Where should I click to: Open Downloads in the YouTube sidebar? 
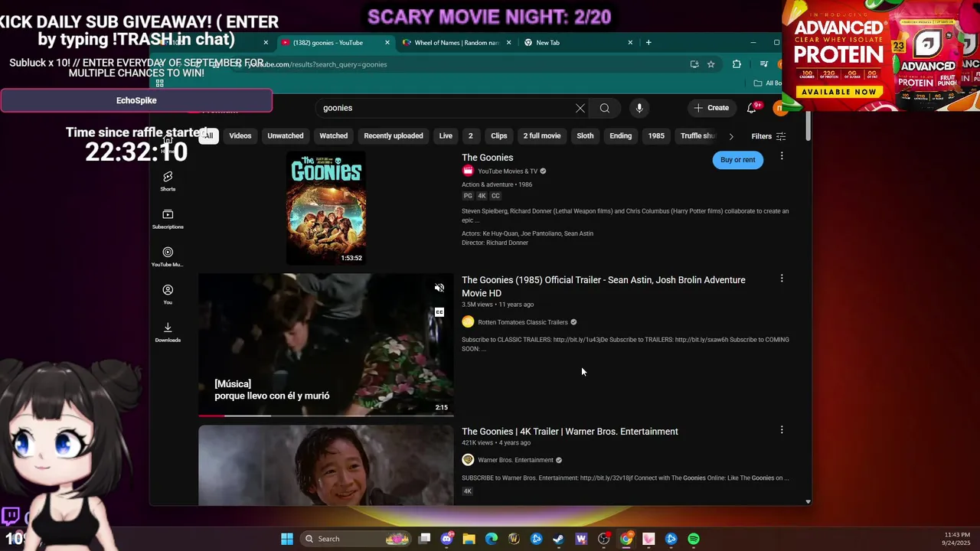[x=168, y=332]
